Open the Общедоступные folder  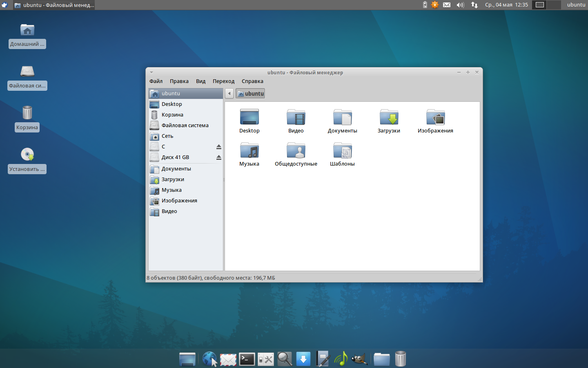296,151
